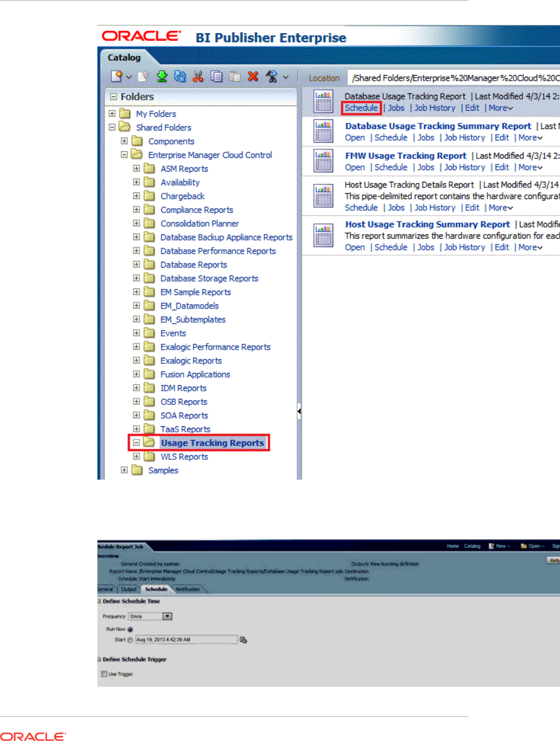The height and width of the screenshot is (741, 560).
Task: Select Usage Tracking Reports folder
Action: pos(213,443)
